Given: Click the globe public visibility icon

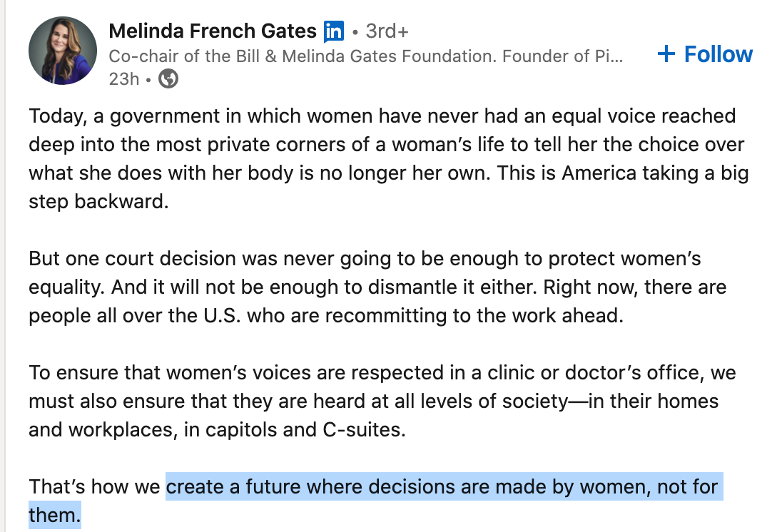Looking at the screenshot, I should click(168, 78).
